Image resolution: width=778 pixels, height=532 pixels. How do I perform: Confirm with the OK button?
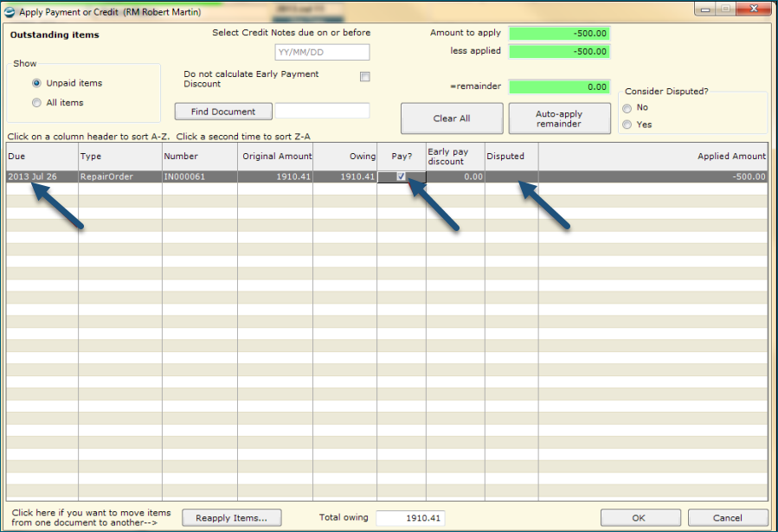point(640,517)
